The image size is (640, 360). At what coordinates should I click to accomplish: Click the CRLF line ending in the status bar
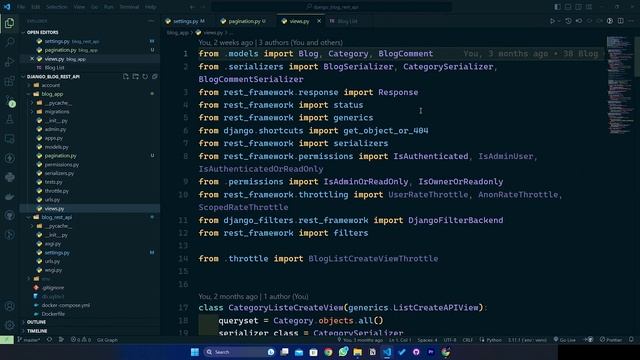(467, 340)
